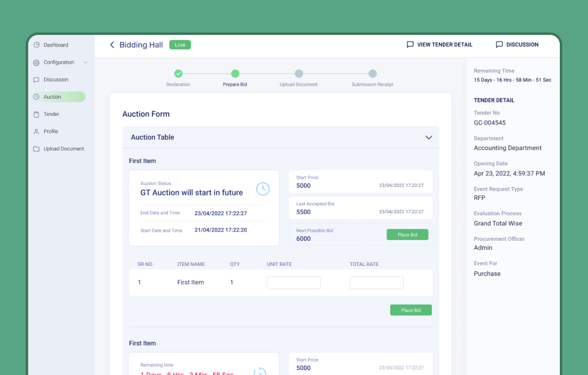Click the Auction clock icon in sidebar
This screenshot has width=588, height=375.
pyautogui.click(x=36, y=97)
